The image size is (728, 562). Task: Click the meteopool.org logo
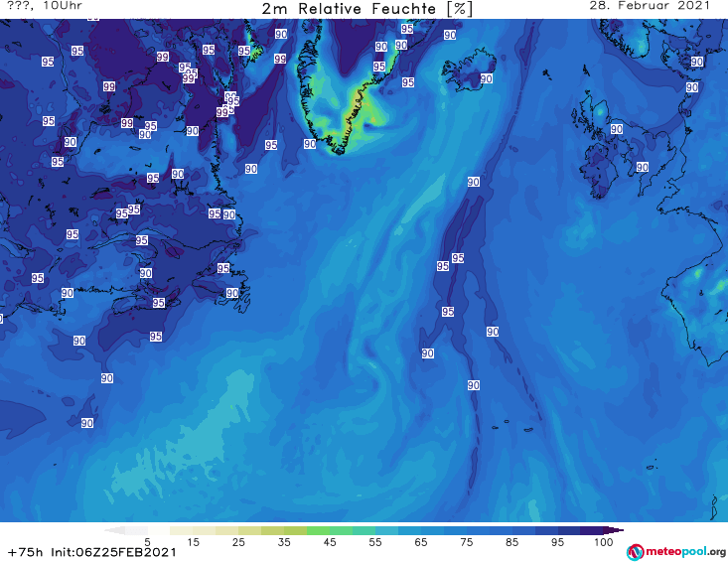pos(675,552)
